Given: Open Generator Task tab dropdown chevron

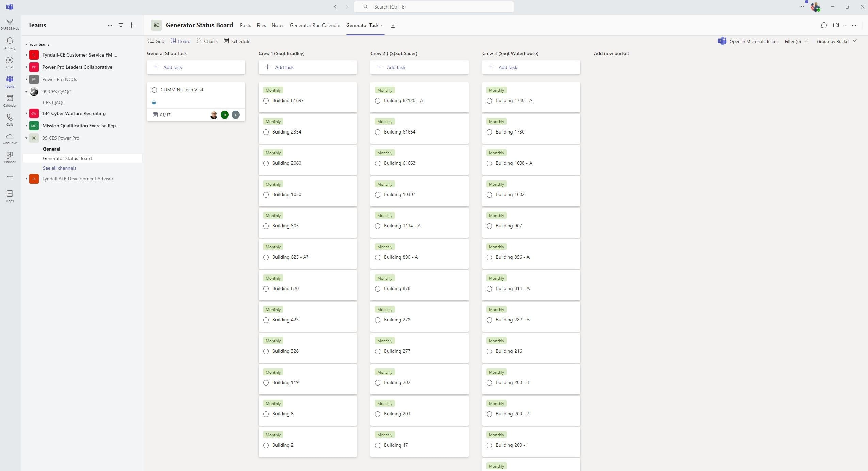Looking at the screenshot, I should tap(382, 25).
